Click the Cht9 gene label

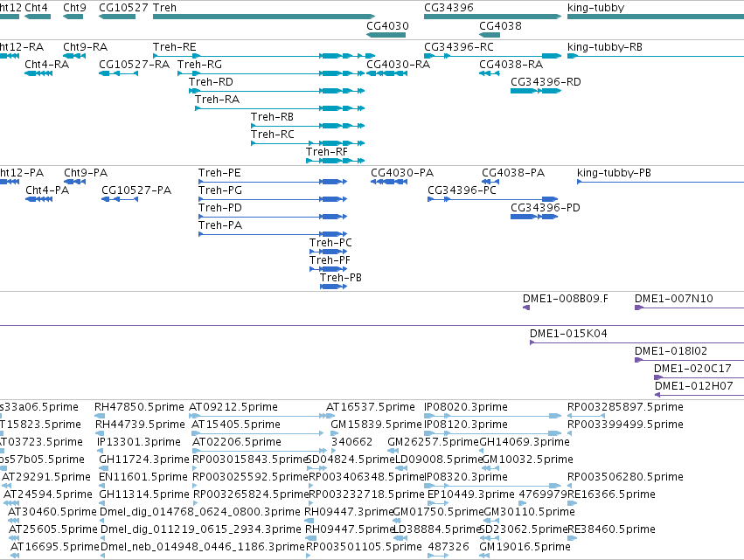pyautogui.click(x=74, y=8)
